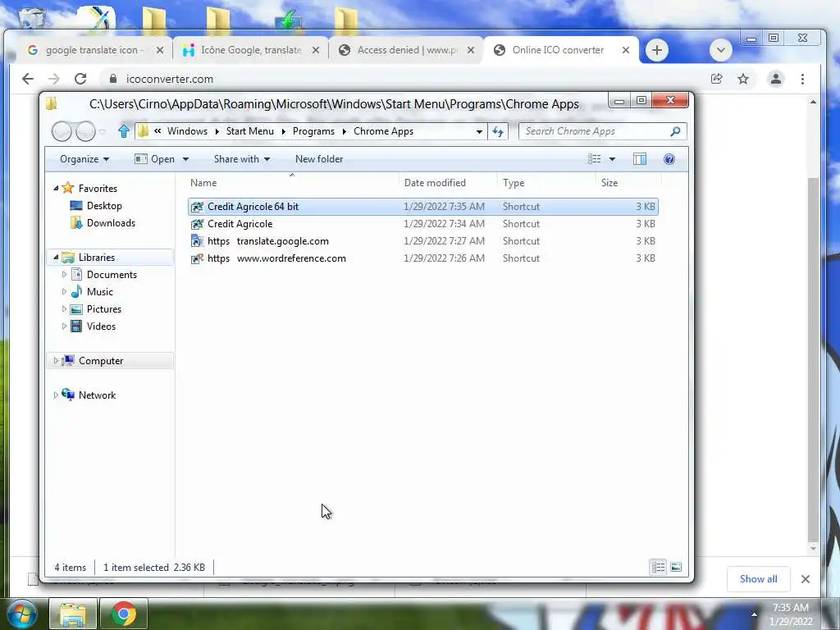
Task: Expand the Documents library node
Action: coord(64,274)
